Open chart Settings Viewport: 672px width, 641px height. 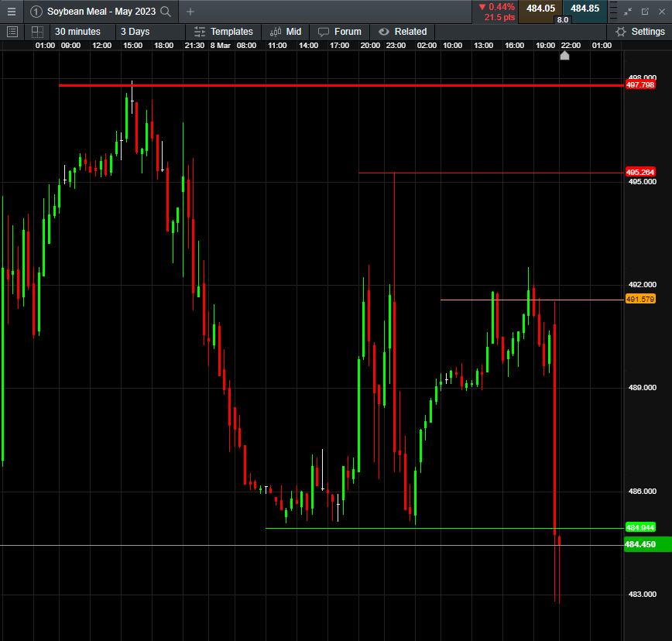point(639,32)
